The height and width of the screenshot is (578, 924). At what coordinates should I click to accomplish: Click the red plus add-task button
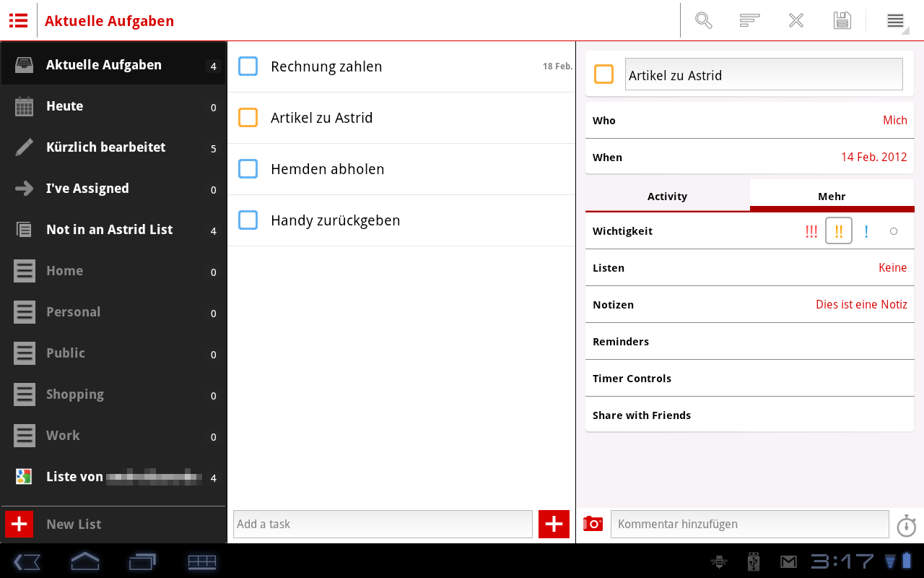click(x=554, y=524)
